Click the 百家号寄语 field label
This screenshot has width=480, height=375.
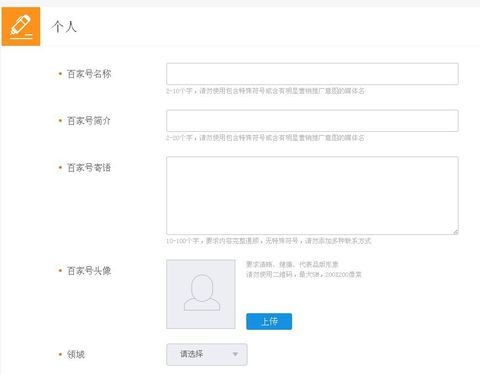pyautogui.click(x=89, y=167)
